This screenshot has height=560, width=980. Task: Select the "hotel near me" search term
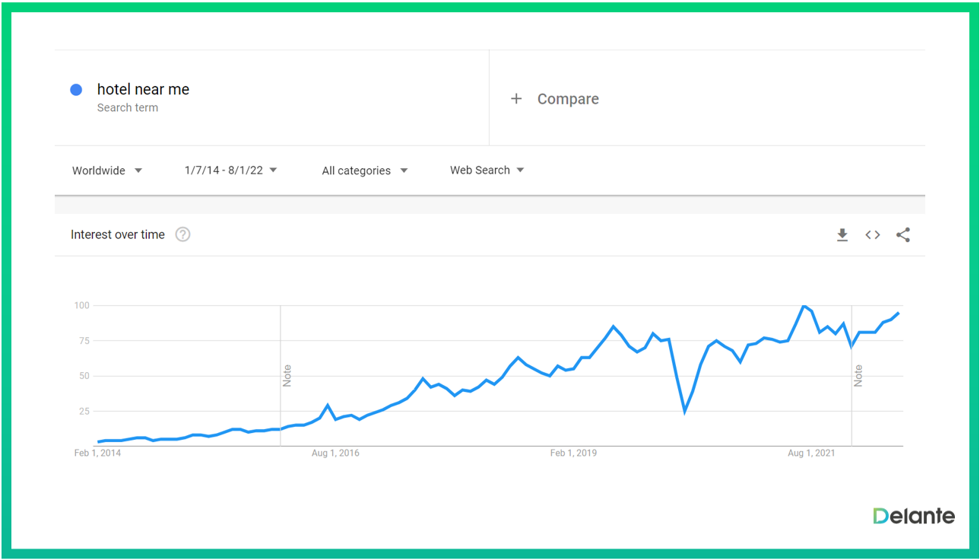click(x=143, y=90)
